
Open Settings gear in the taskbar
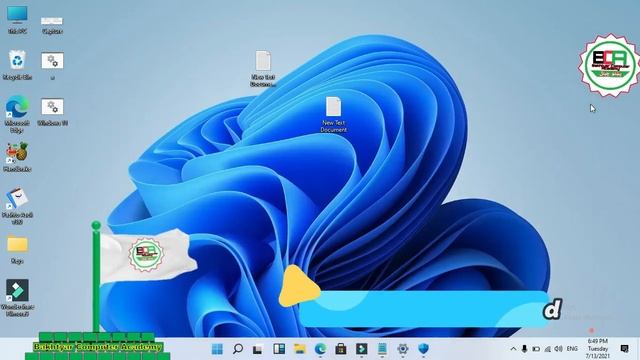coord(402,349)
